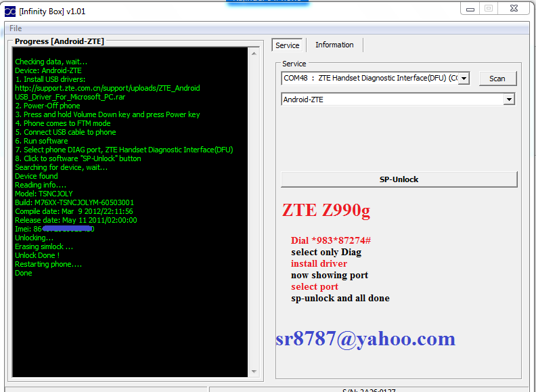
Task: Click 'Reading info....' log line
Action: pyautogui.click(x=41, y=185)
